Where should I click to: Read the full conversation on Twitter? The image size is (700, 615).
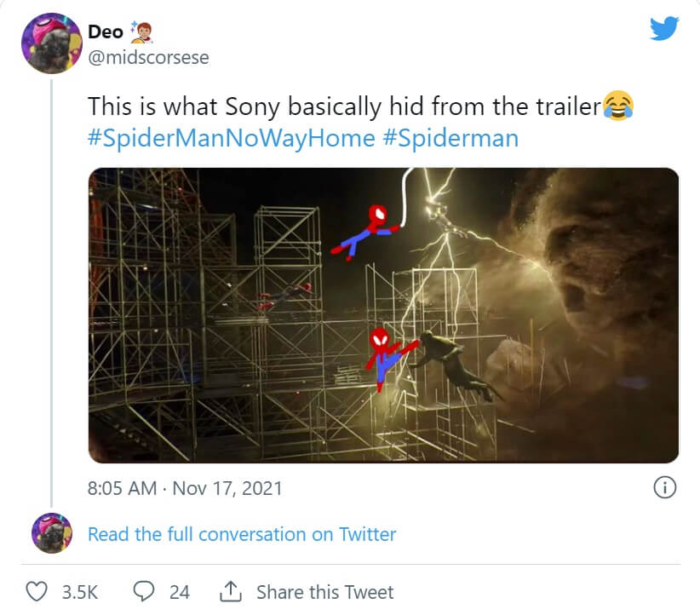pos(242,534)
